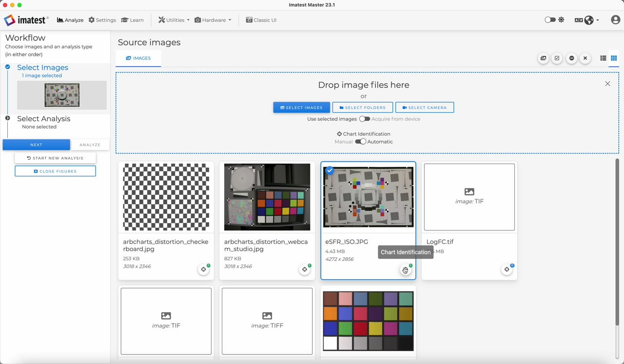Image resolution: width=624 pixels, height=364 pixels.
Task: Click the ANALYZE button
Action: pos(90,145)
